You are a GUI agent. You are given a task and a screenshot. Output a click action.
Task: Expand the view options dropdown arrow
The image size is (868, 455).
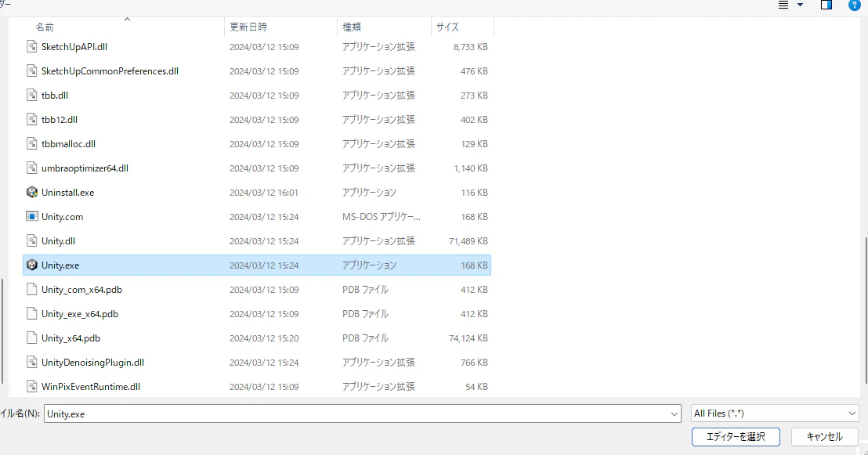click(x=800, y=5)
